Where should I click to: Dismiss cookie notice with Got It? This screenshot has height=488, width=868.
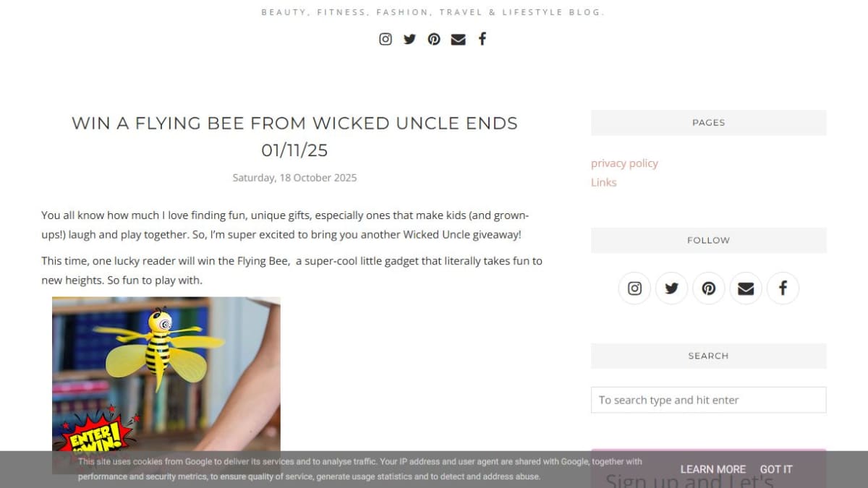pyautogui.click(x=776, y=469)
